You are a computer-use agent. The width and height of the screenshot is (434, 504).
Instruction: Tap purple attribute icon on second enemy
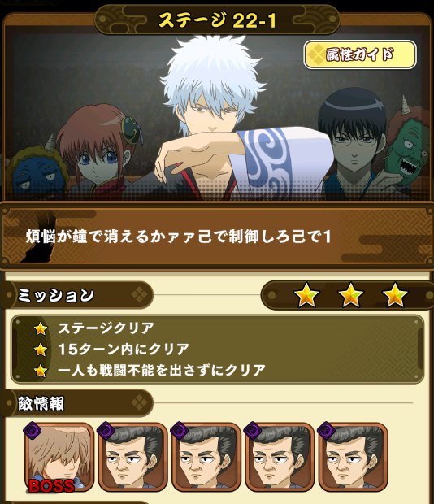coord(106,430)
